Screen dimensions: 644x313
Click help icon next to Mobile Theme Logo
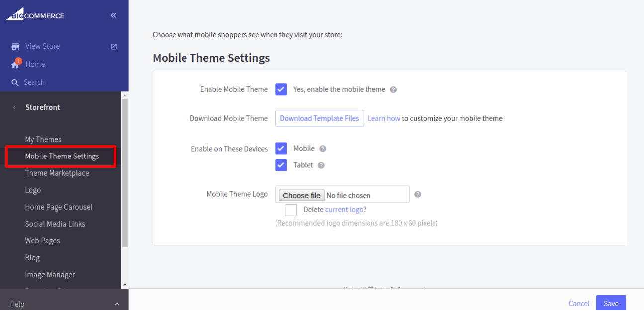(x=418, y=194)
